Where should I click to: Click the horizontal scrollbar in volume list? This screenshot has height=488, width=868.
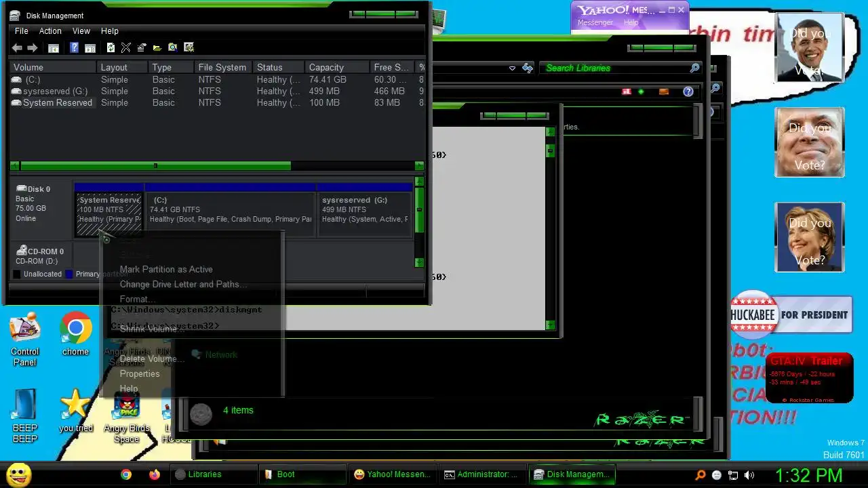click(x=155, y=165)
